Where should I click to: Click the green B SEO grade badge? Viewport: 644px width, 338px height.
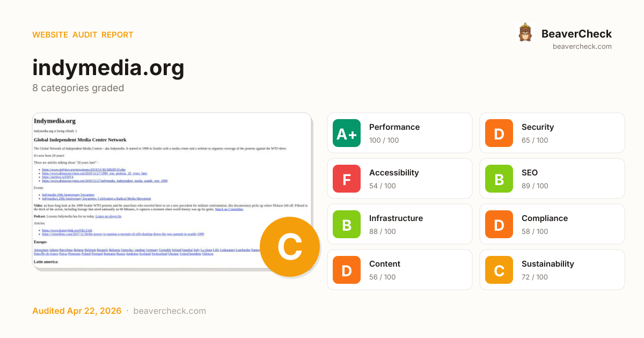499,179
